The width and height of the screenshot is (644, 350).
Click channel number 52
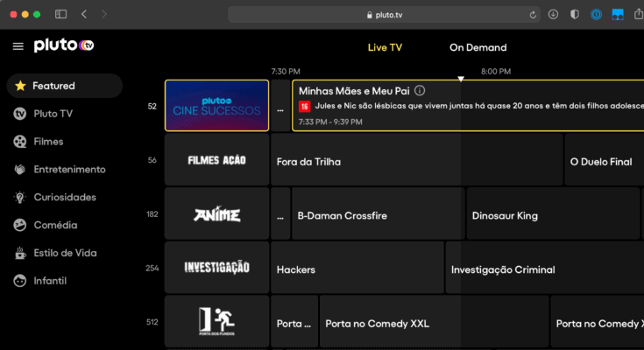tap(152, 106)
